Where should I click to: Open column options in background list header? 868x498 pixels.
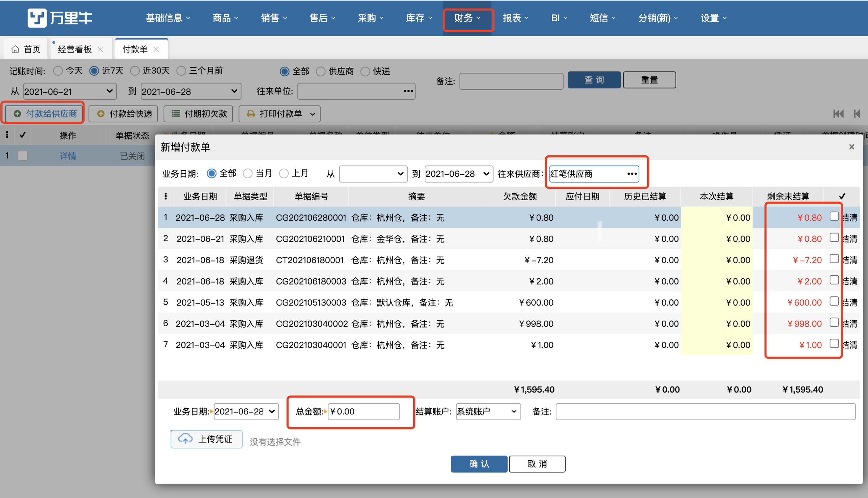click(x=7, y=135)
